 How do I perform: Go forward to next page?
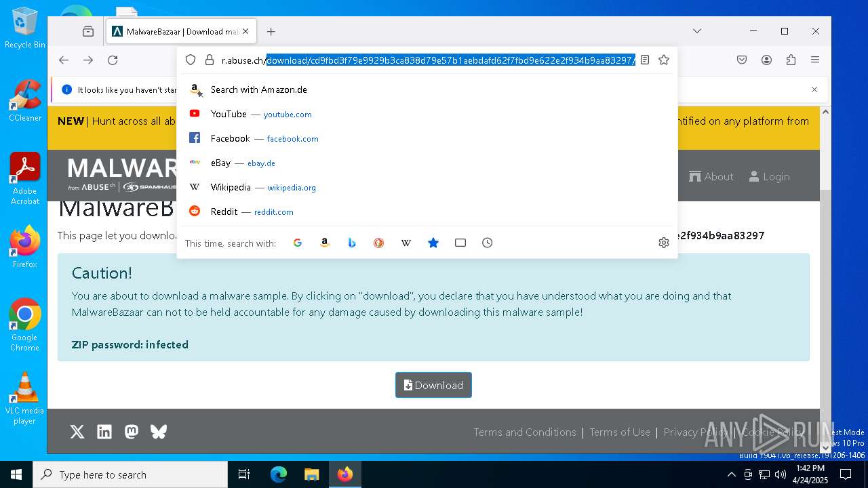tap(88, 60)
